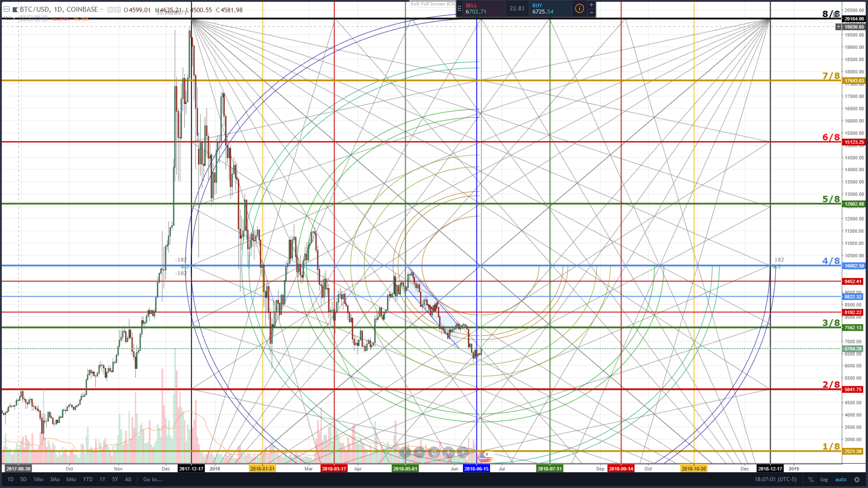Open chart settings gear in bottom bar

[x=857, y=479]
